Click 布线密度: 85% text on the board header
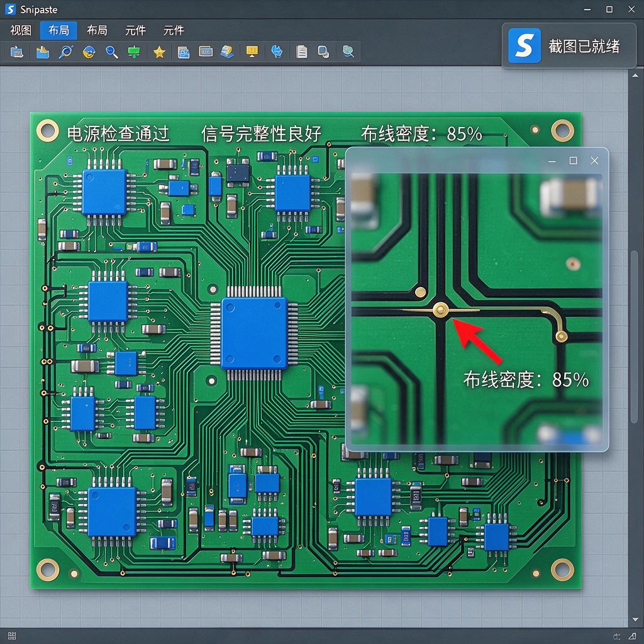This screenshot has height=644, width=644. coord(421,133)
